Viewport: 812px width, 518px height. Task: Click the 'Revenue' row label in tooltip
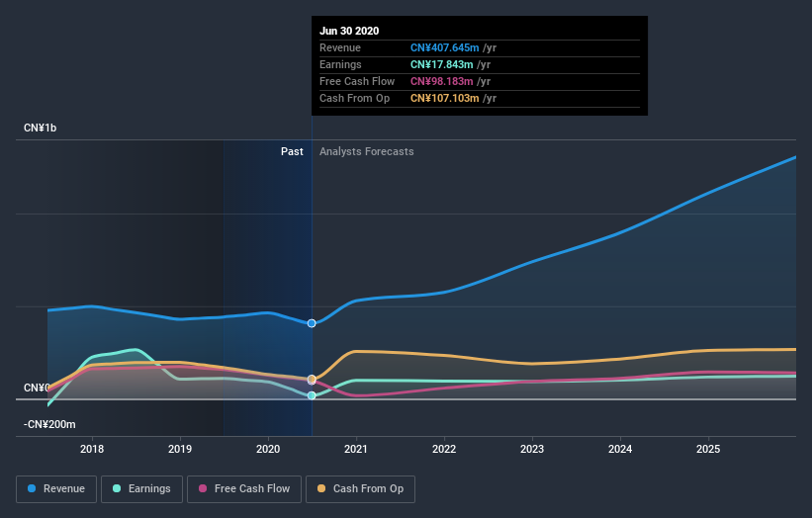(x=340, y=47)
